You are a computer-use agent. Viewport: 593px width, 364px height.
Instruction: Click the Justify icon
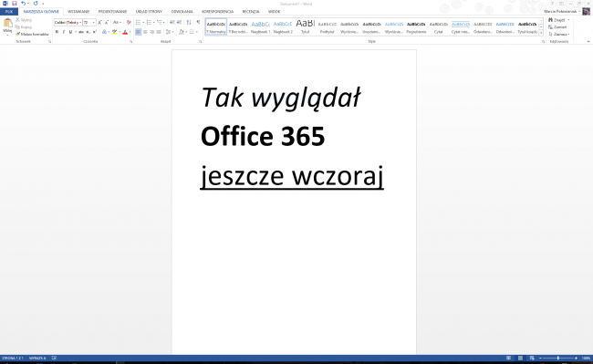click(159, 32)
